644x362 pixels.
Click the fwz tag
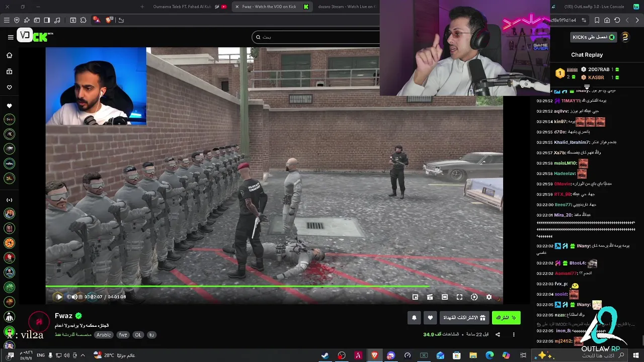click(123, 335)
